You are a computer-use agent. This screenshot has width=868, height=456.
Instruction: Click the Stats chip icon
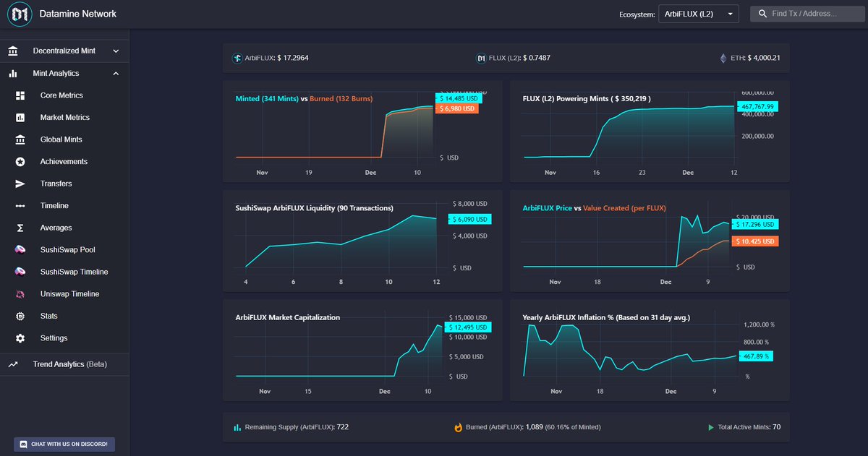pyautogui.click(x=20, y=316)
